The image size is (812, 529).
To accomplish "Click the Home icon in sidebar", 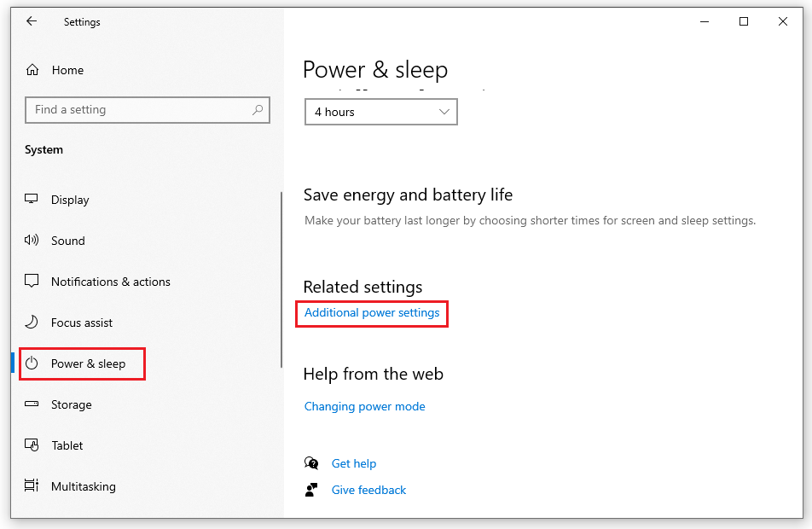I will tap(32, 70).
